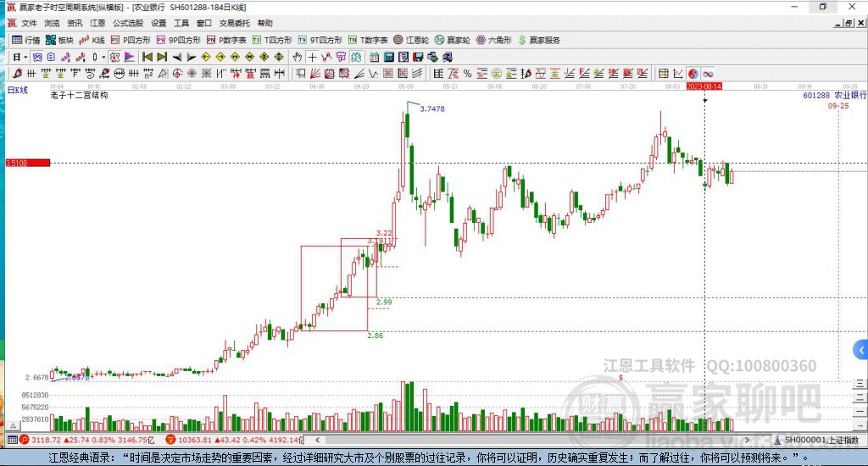Click the red starburst rays icon
868x466 pixels.
tap(192, 73)
